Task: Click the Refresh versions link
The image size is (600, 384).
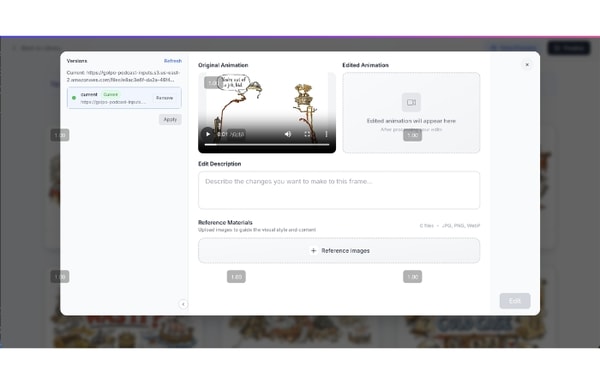Action: coord(173,61)
